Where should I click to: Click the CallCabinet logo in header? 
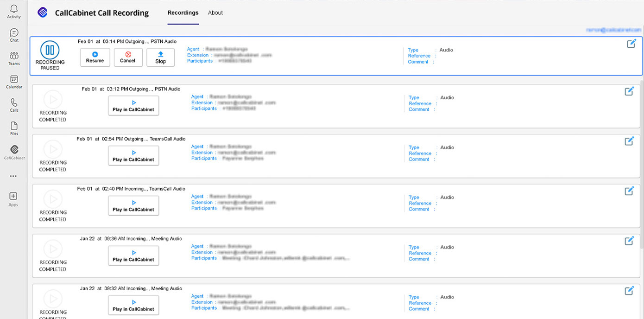point(43,13)
